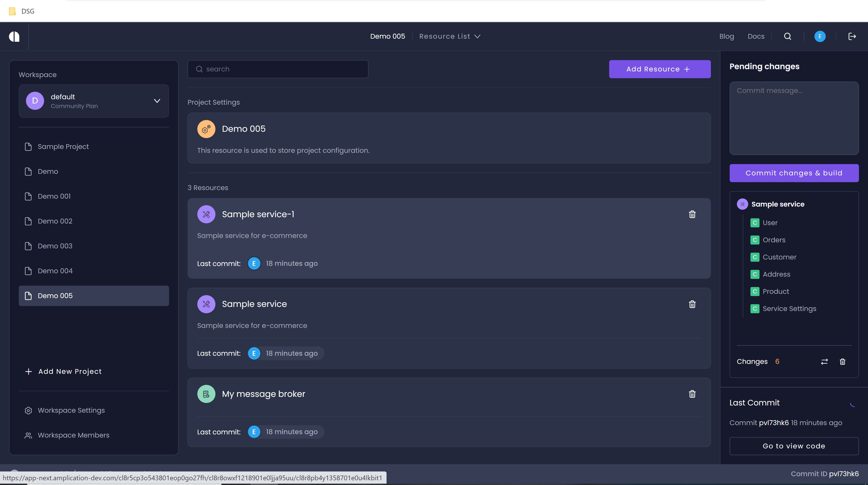Delete the Sample service-1 resource via trash icon
The width and height of the screenshot is (868, 485).
coord(692,214)
